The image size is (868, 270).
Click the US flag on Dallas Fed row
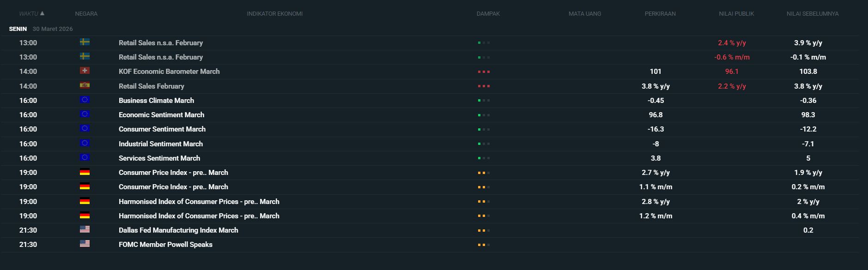[x=85, y=229]
